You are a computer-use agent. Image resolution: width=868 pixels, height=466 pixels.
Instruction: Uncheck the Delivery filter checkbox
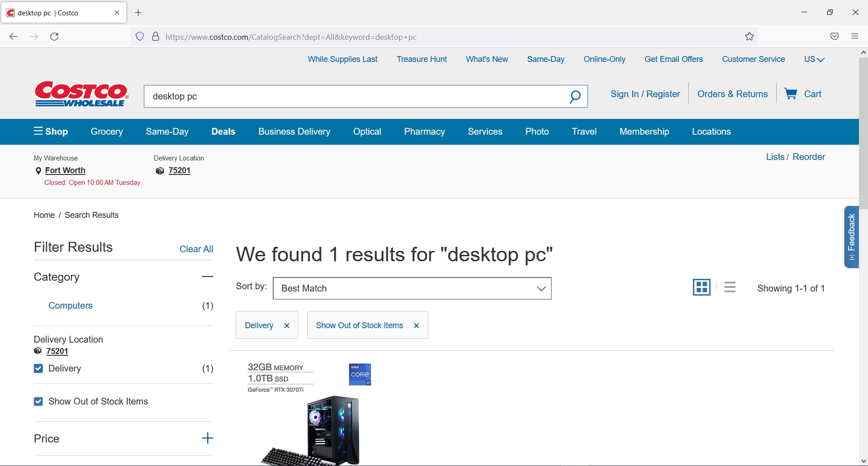38,369
